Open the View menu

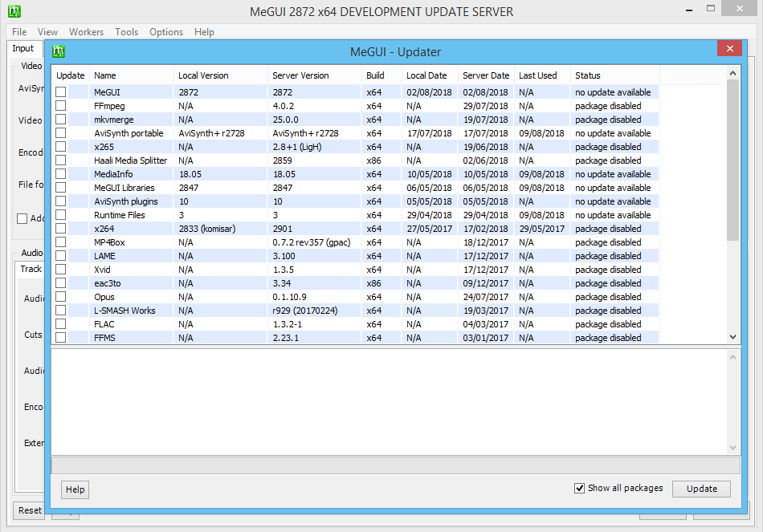(x=47, y=31)
